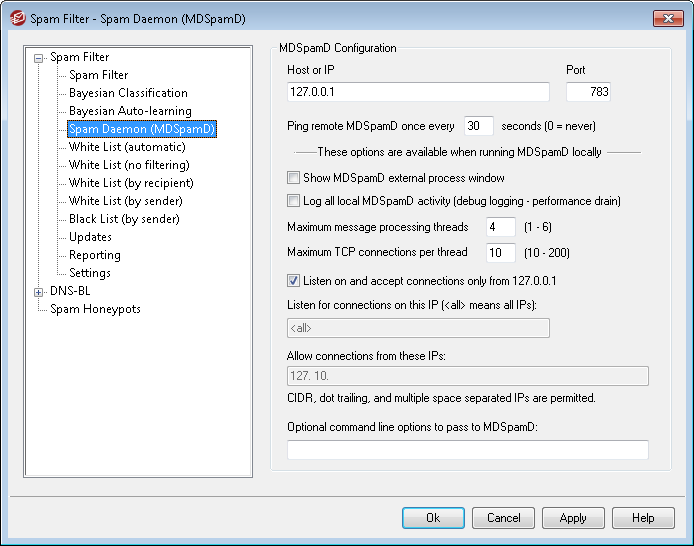The height and width of the screenshot is (546, 694).
Task: Open Black List (by sender) page
Action: tap(124, 219)
